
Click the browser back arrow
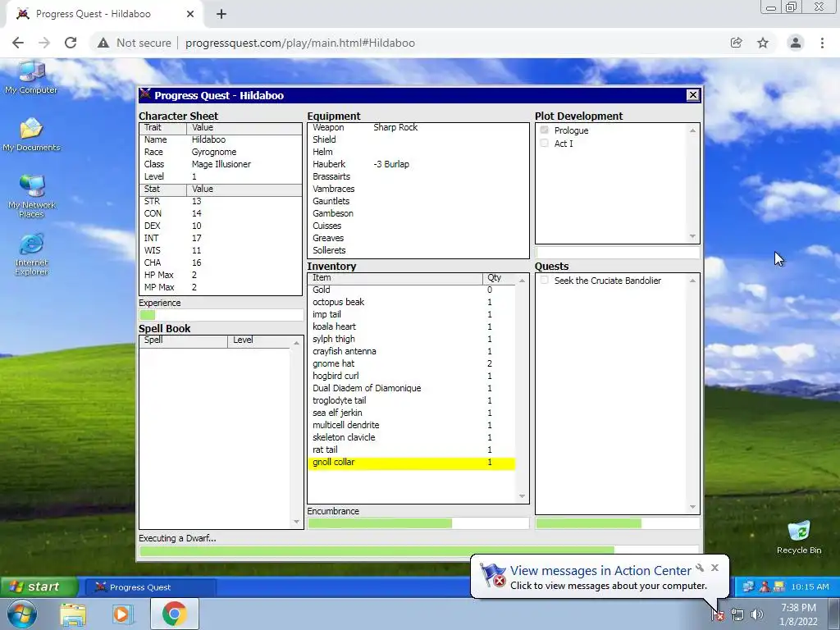(x=18, y=43)
